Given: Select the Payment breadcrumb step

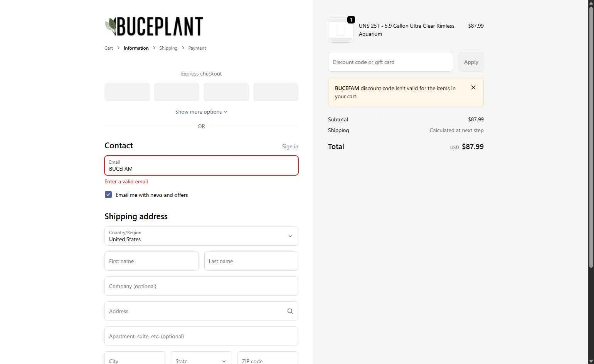Looking at the screenshot, I should point(197,48).
